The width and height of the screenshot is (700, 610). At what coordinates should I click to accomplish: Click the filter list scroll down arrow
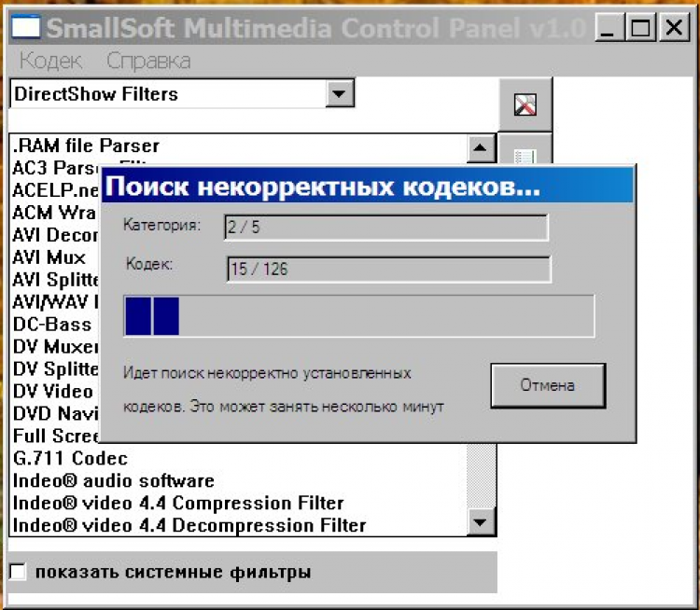481,521
